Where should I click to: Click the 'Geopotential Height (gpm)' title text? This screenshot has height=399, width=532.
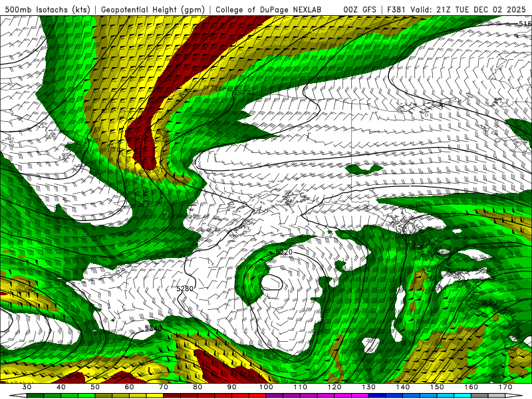point(153,10)
